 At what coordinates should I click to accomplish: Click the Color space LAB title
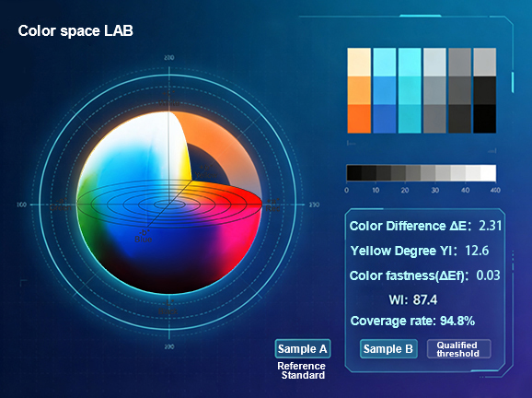coord(75,31)
